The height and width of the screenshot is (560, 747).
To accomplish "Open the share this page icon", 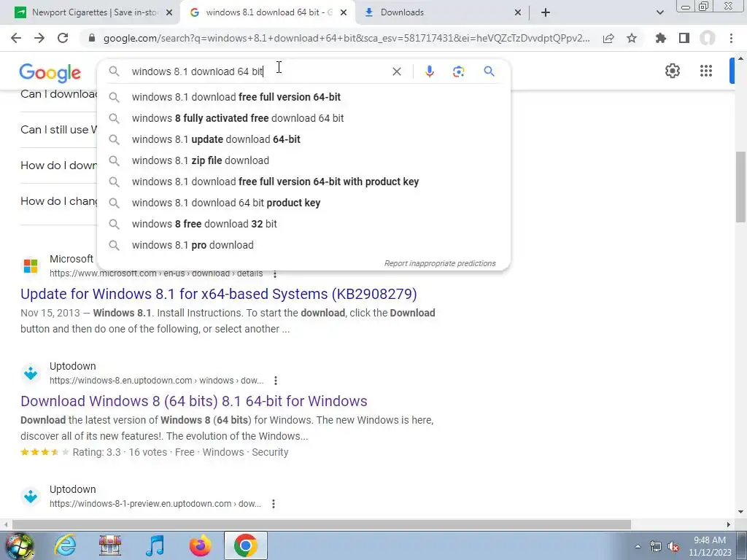I will tap(608, 38).
